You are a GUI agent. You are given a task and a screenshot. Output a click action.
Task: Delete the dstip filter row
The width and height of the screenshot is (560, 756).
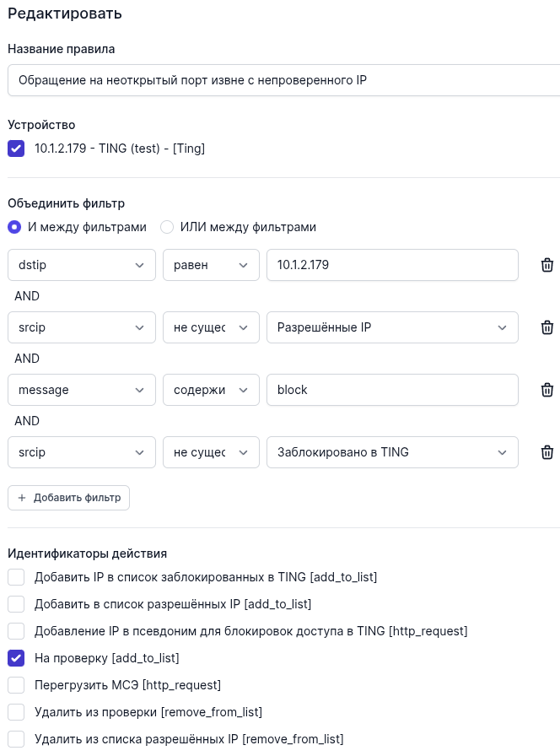pos(547,265)
